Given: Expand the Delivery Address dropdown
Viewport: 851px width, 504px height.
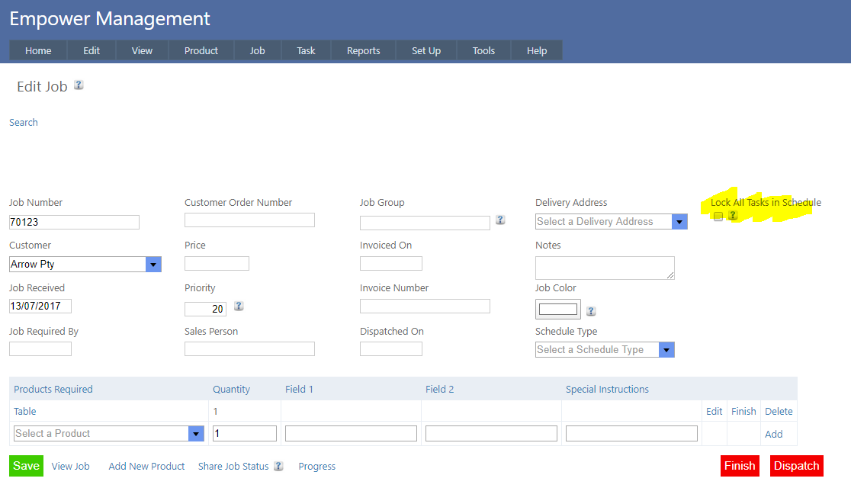Looking at the screenshot, I should (x=679, y=222).
